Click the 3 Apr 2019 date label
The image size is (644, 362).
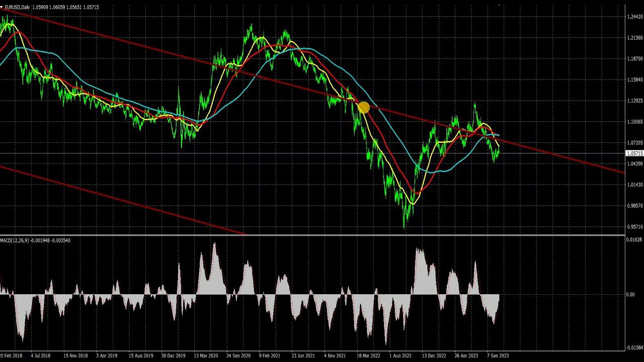coord(107,356)
